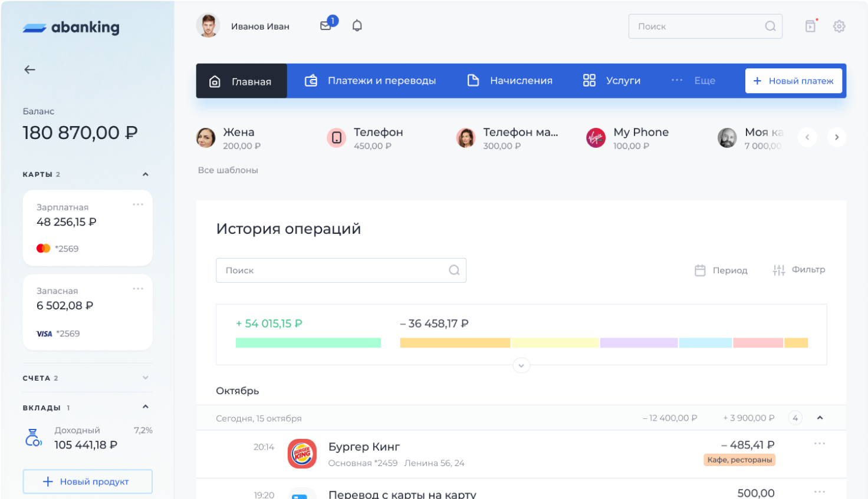This screenshot has height=499, width=868.
Task: Collapse today's 15 октября operations group
Action: click(x=820, y=418)
